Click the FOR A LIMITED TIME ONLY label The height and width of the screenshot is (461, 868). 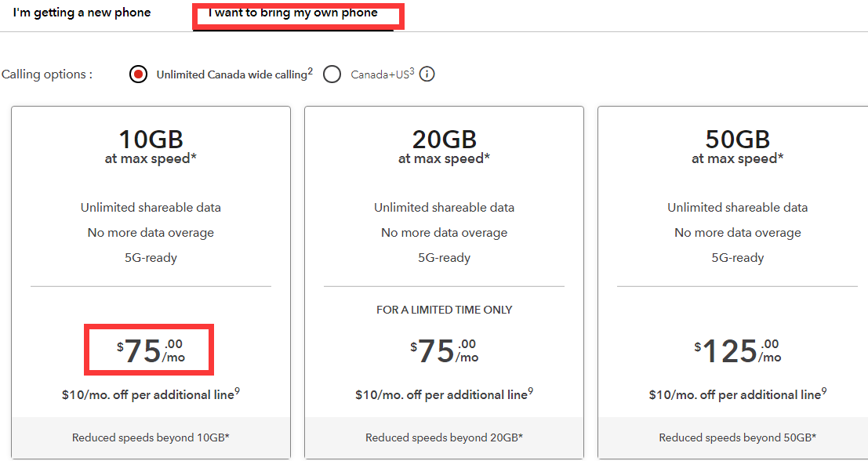point(444,310)
